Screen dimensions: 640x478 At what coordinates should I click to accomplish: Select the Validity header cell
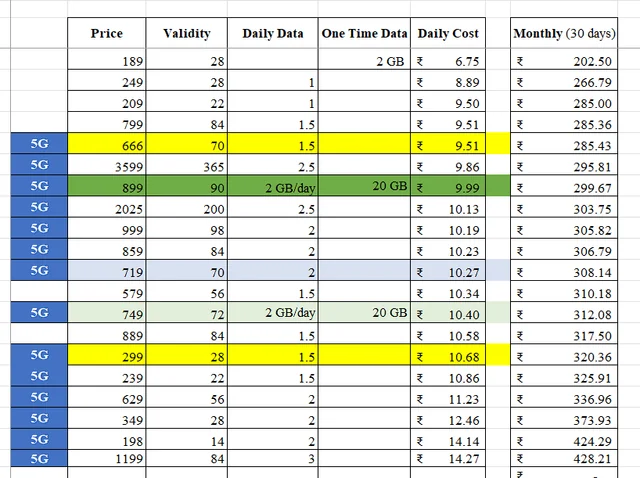[186, 33]
